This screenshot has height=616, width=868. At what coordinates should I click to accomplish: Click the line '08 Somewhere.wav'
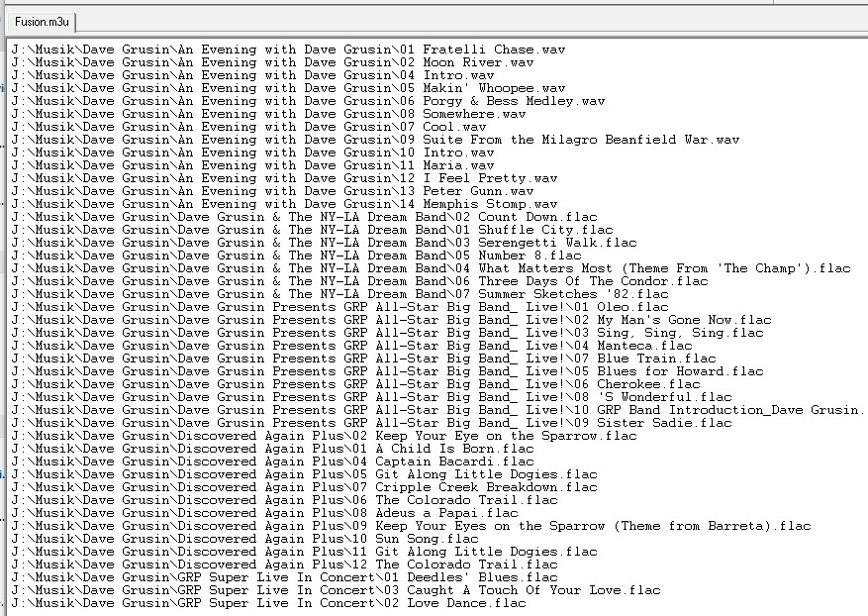[268, 114]
